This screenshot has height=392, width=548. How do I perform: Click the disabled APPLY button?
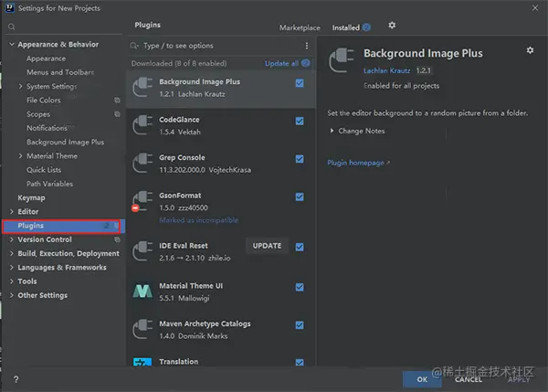519,380
